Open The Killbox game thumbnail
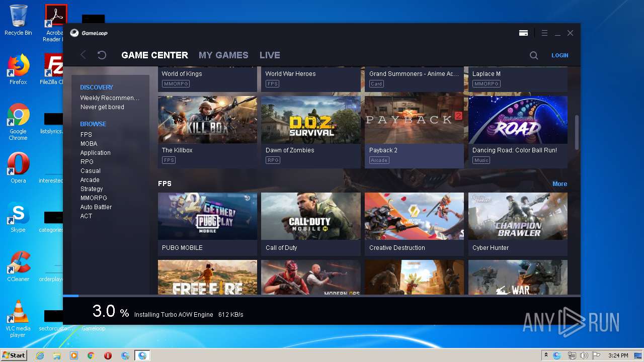The image size is (644, 362). pos(207,120)
